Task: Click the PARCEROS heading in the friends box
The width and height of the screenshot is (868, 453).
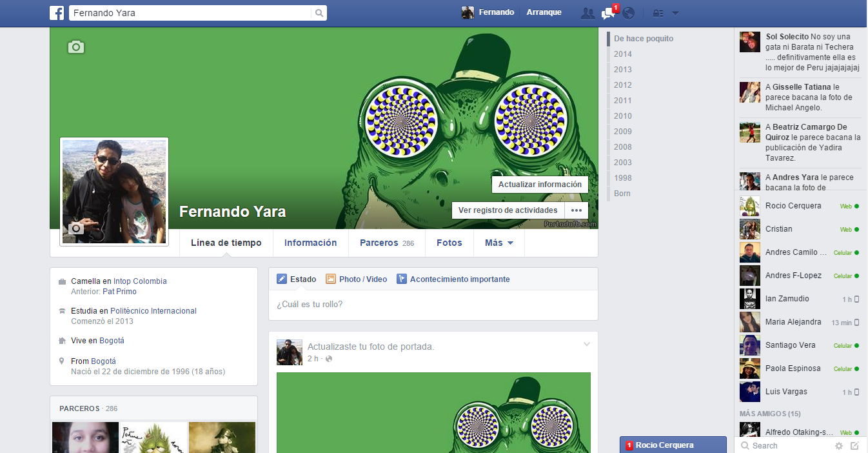Action: (x=79, y=408)
